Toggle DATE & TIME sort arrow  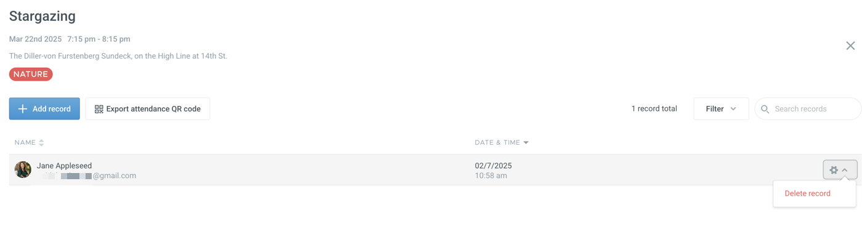click(x=526, y=143)
